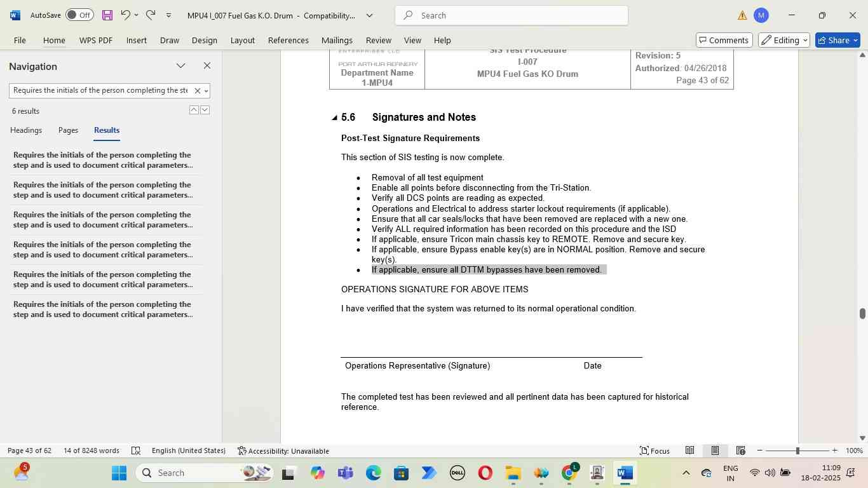
Task: Open the References ribbon tab
Action: [x=288, y=40]
